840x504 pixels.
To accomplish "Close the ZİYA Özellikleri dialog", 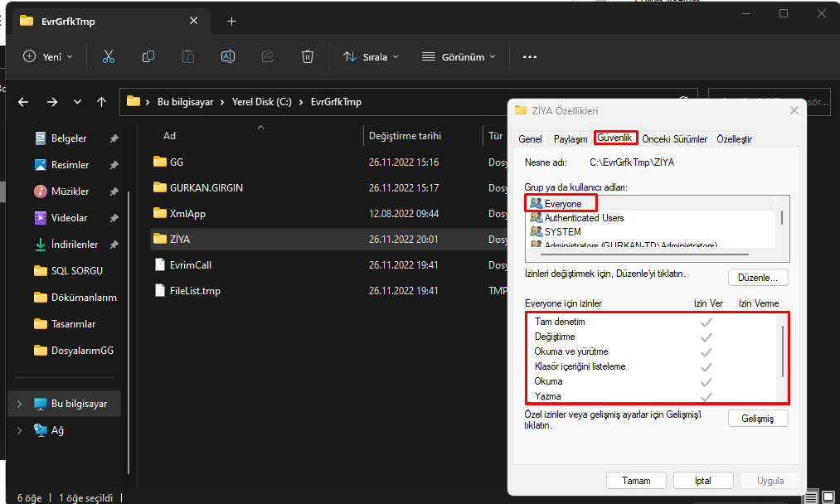I will point(794,110).
